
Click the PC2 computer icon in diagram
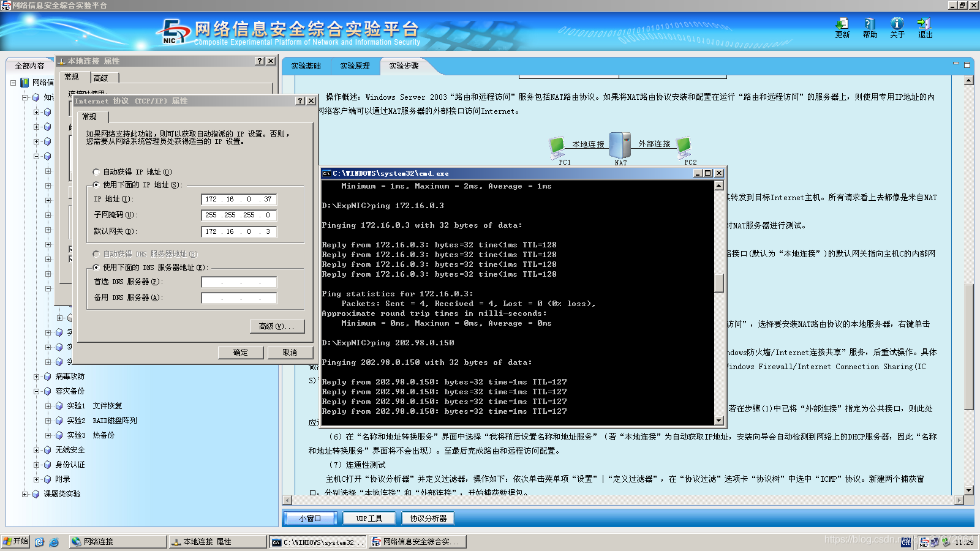tap(684, 147)
